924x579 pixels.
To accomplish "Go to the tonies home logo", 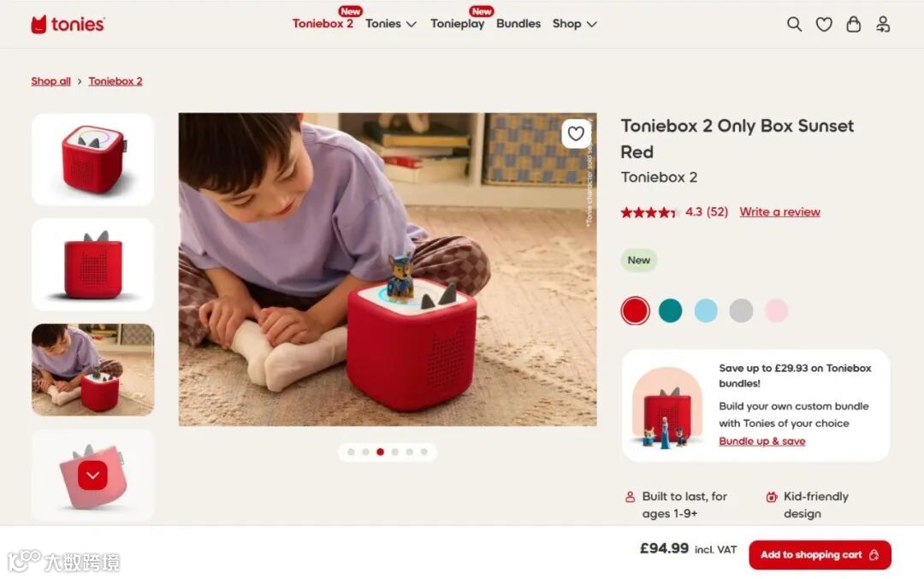I will (68, 24).
